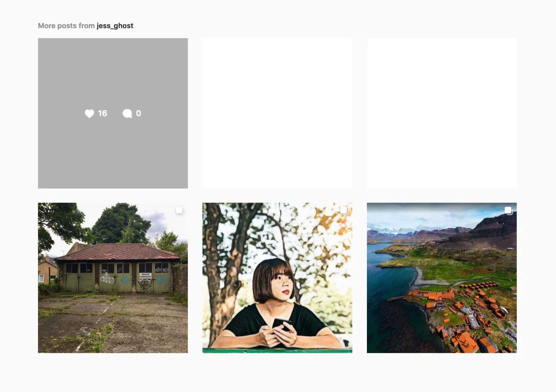This screenshot has width=556, height=392.
Task: Open the abandoned garage photo post
Action: (x=113, y=278)
